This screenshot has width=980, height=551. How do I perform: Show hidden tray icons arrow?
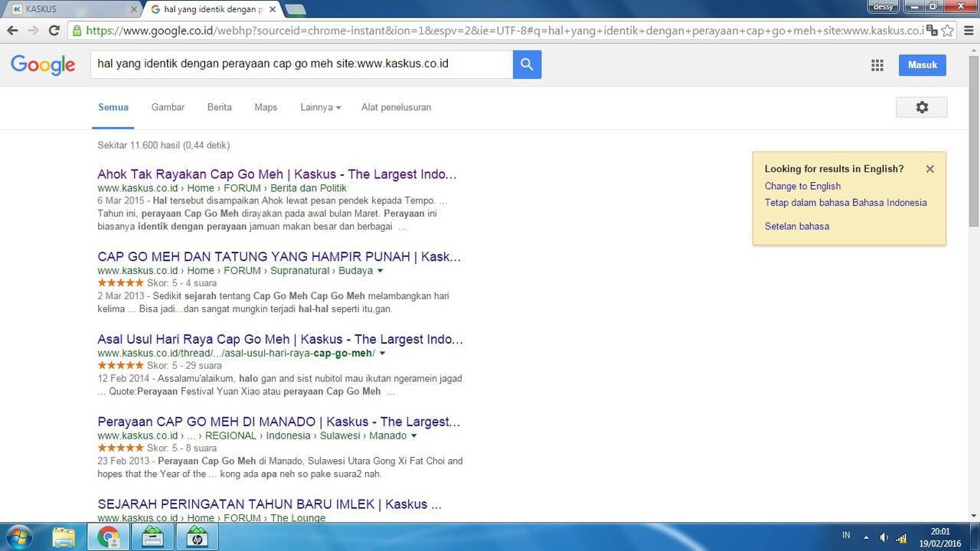click(866, 536)
